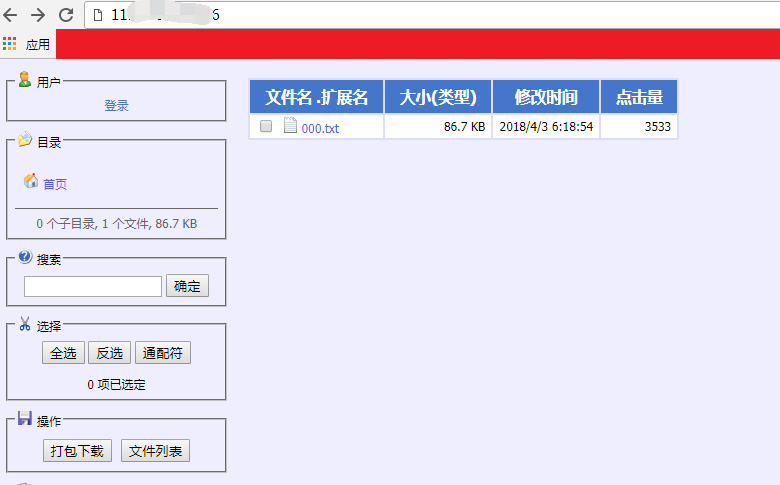Download as archive with 打包下载 button
The image size is (780, 485).
pos(77,451)
